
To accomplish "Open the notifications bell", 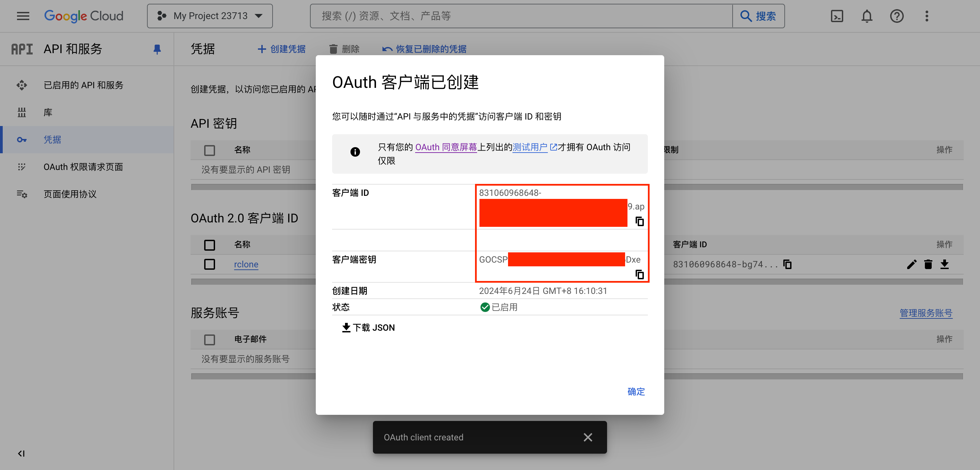I will pyautogui.click(x=867, y=16).
